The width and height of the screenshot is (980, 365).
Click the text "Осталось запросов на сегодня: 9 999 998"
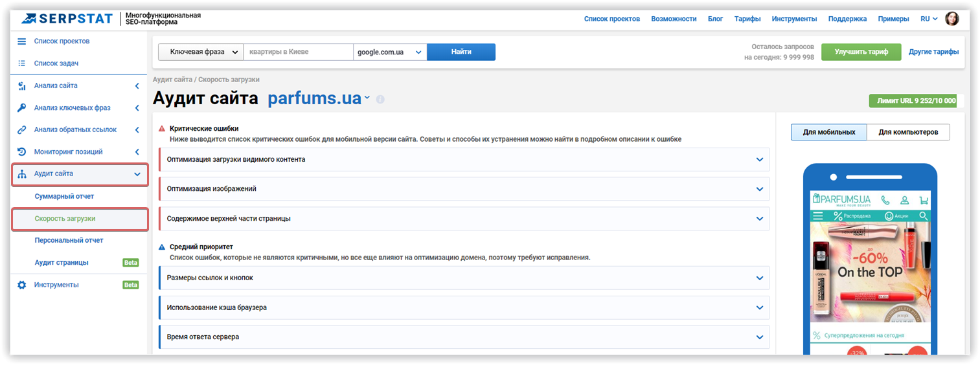[779, 52]
